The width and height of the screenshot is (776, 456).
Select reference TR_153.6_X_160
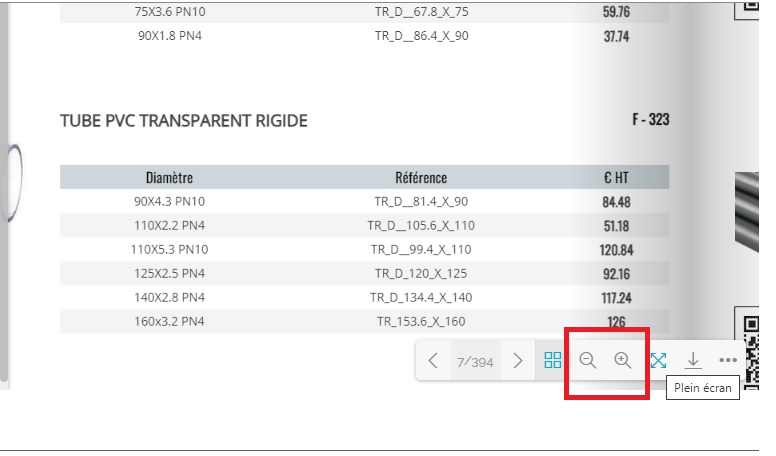pyautogui.click(x=421, y=321)
